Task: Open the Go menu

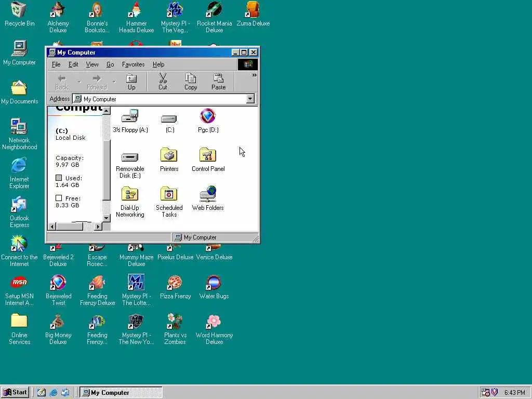Action: pyautogui.click(x=110, y=64)
